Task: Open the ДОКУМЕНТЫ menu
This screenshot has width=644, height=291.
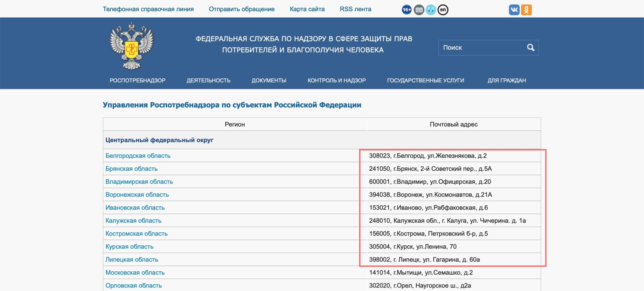Action: click(x=269, y=80)
